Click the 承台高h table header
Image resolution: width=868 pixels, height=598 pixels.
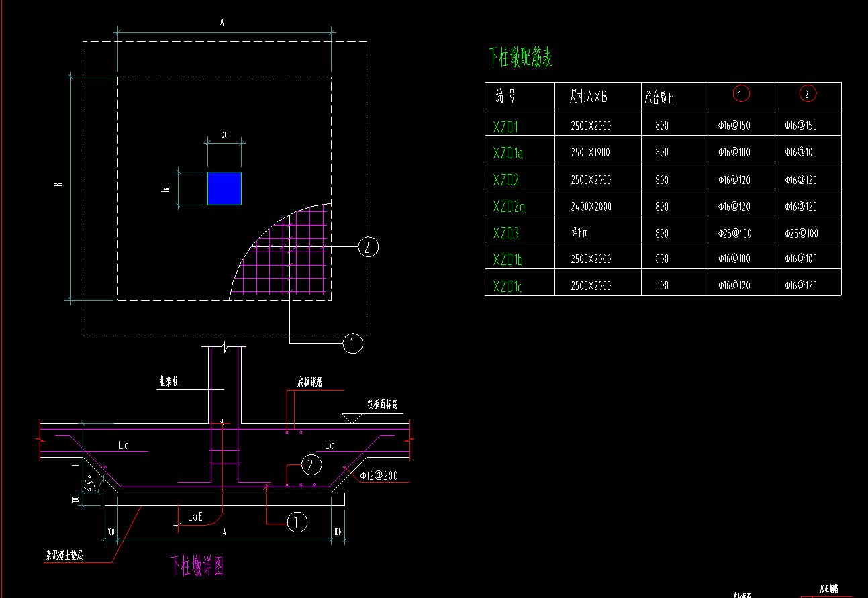coord(659,98)
